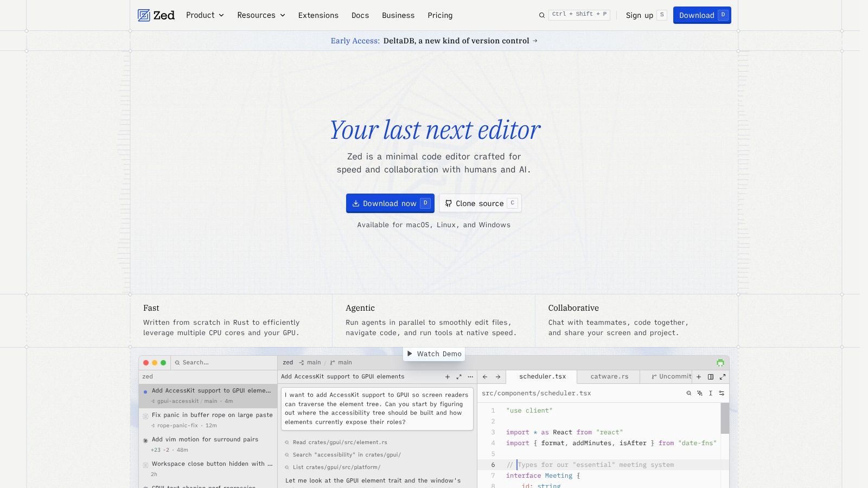Click the Watch Demo play button
The width and height of the screenshot is (868, 488).
[434, 354]
